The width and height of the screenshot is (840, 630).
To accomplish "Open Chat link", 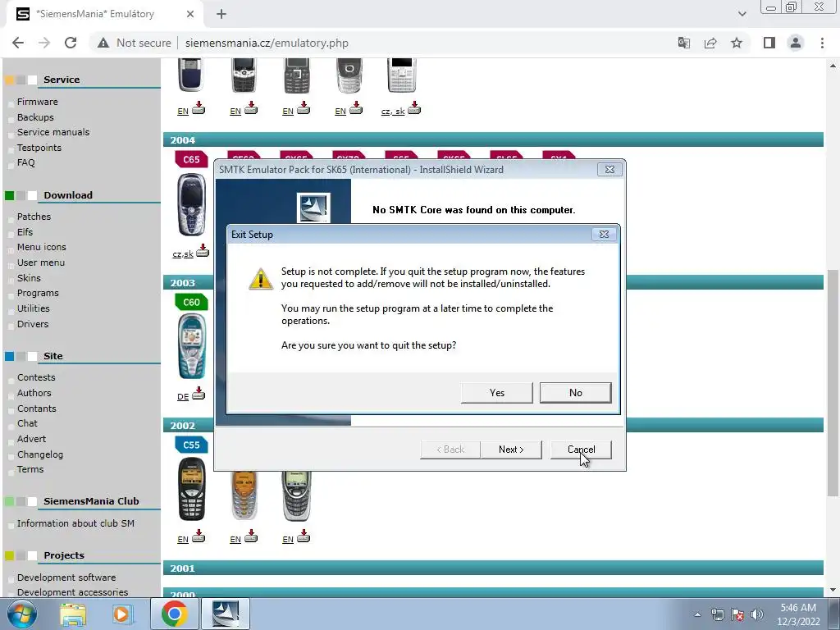I will point(27,423).
